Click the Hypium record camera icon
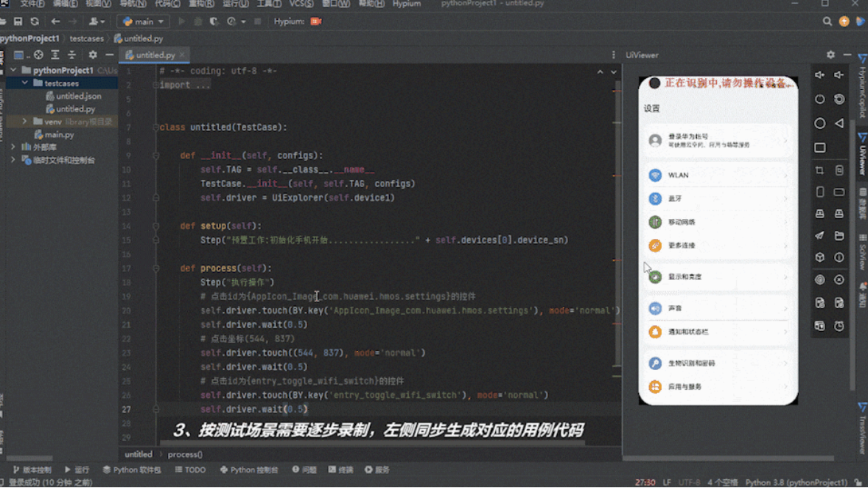The width and height of the screenshot is (868, 488). [x=316, y=21]
